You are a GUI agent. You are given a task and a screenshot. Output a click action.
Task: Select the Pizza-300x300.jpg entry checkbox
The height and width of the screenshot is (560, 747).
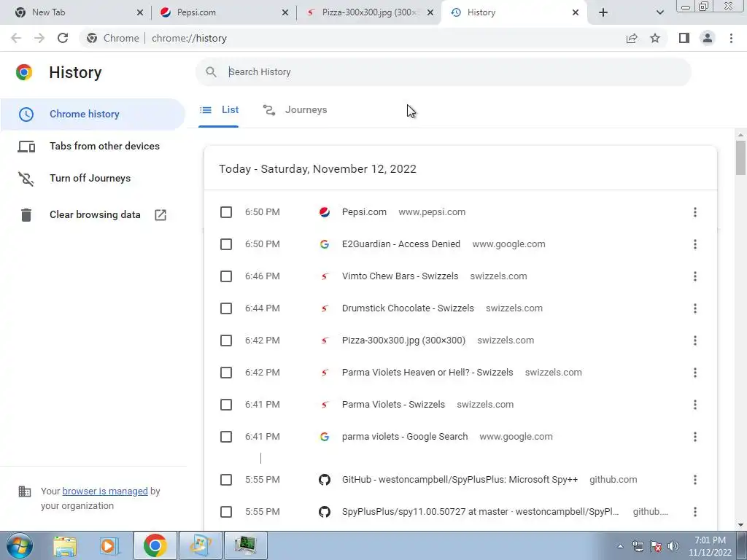coord(226,341)
